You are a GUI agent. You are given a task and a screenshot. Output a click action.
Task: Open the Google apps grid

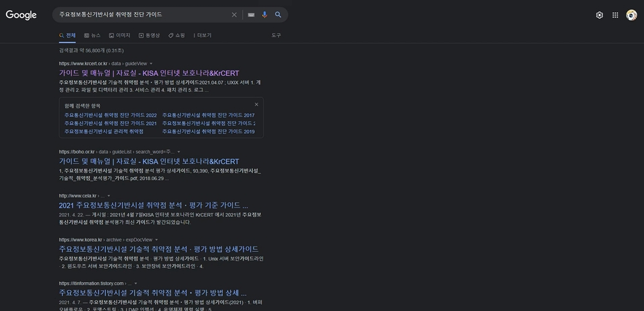tap(615, 15)
